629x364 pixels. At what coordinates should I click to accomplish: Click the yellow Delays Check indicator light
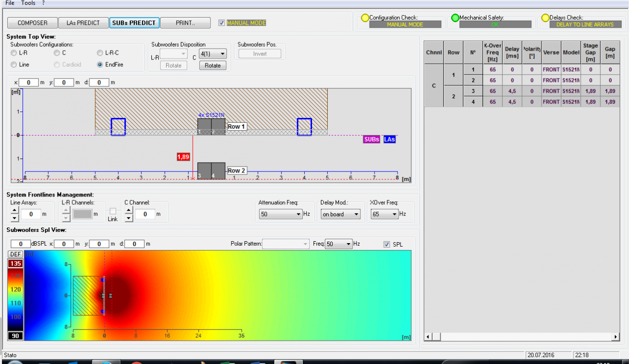[545, 18]
